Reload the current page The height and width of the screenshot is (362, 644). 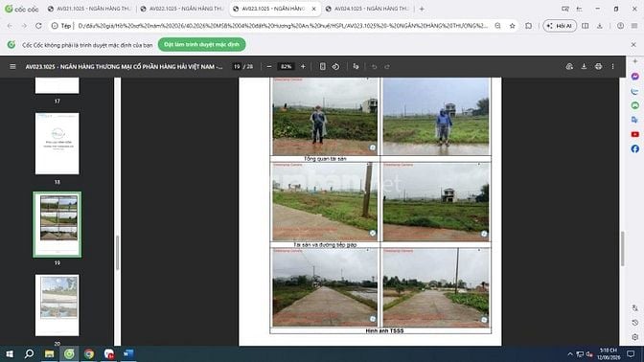(38, 26)
